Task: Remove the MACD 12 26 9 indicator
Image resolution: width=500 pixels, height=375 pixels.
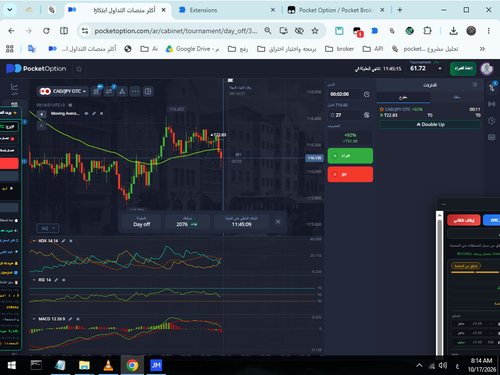Action: pyautogui.click(x=78, y=319)
